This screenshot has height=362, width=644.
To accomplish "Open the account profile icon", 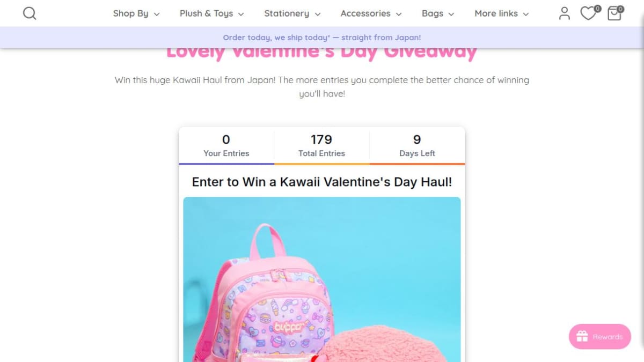I will 564,13.
